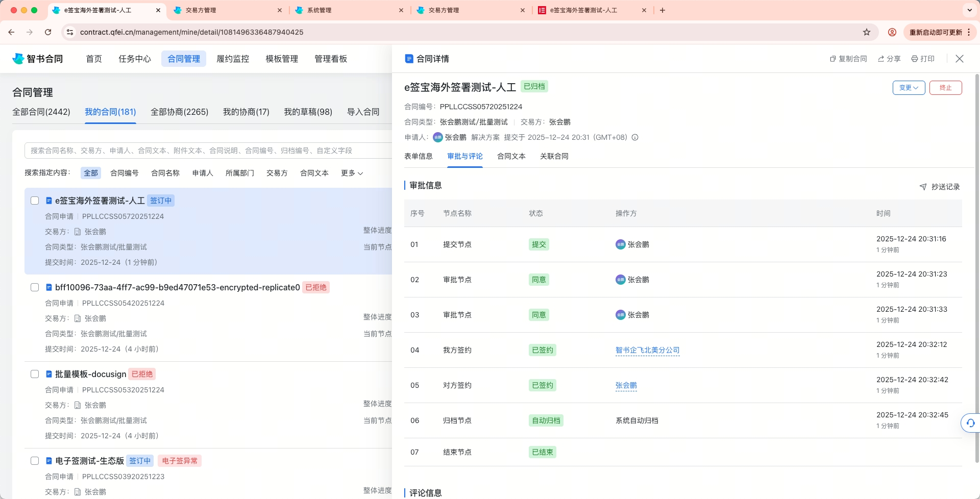This screenshot has height=499, width=980.
Task: Open the 履约监控 menu item
Action: (x=233, y=59)
